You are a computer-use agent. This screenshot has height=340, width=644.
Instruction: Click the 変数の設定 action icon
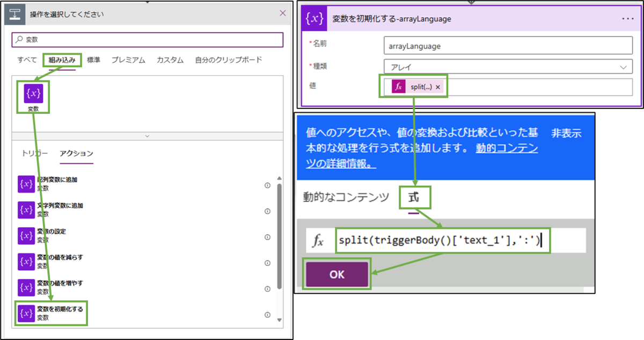[26, 235]
